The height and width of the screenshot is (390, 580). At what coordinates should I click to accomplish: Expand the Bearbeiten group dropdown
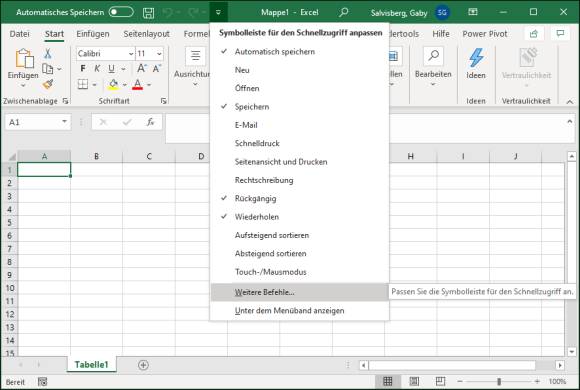coord(433,84)
